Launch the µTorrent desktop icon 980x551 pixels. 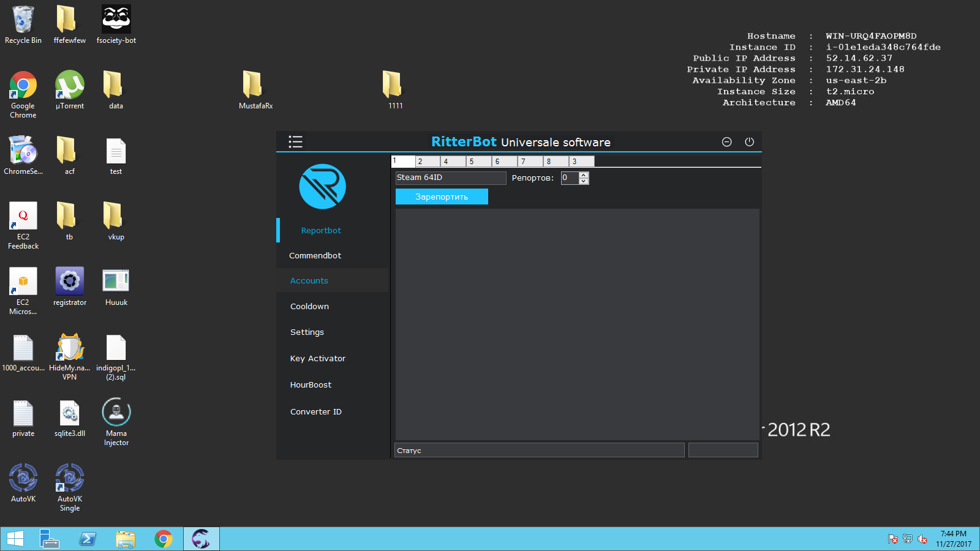coord(70,86)
